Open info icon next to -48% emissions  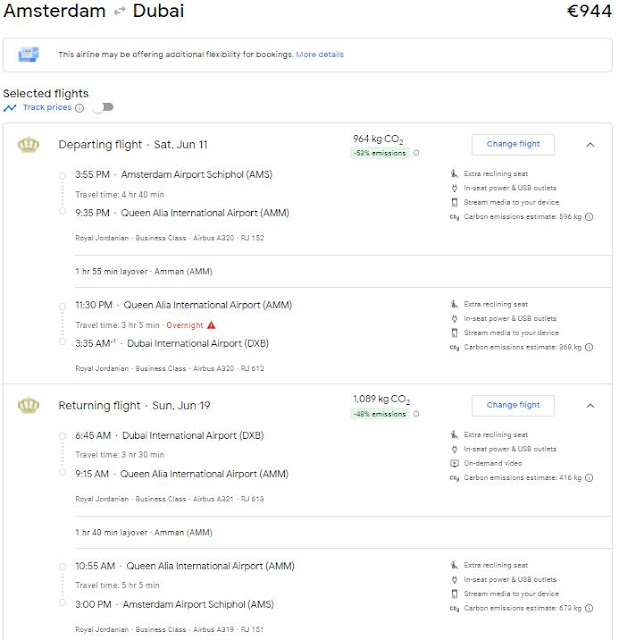416,414
